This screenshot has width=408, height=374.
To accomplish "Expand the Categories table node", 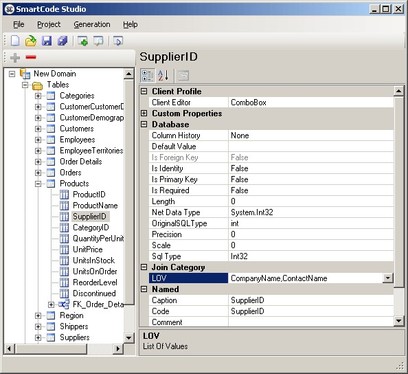I will [x=38, y=96].
